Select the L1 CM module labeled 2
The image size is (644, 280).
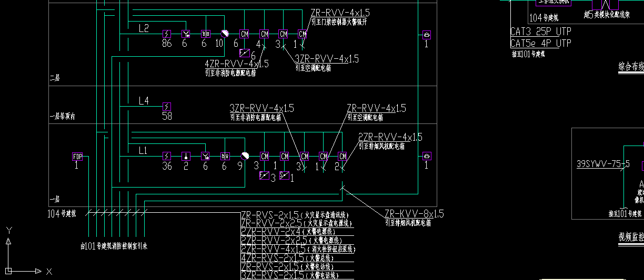click(343, 157)
